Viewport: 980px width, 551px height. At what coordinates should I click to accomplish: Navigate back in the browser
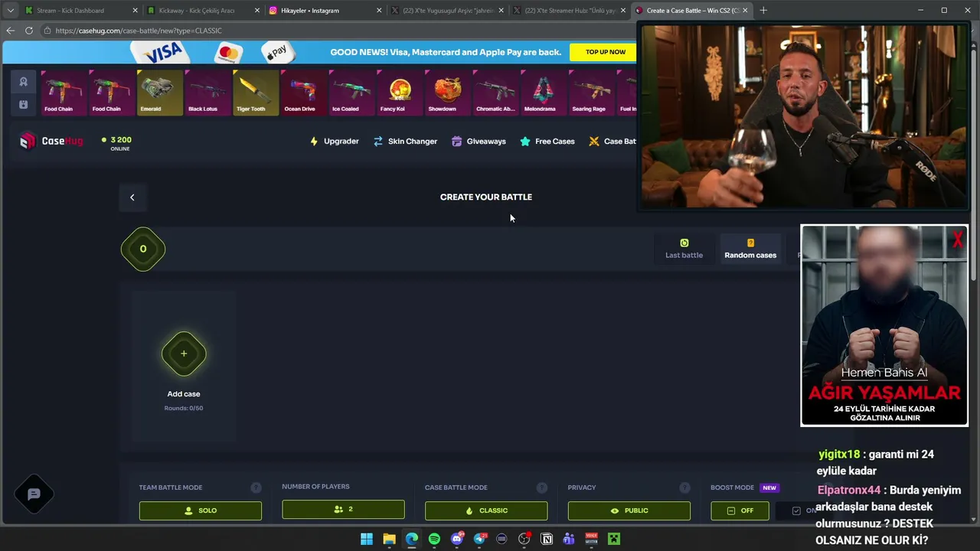coord(10,31)
